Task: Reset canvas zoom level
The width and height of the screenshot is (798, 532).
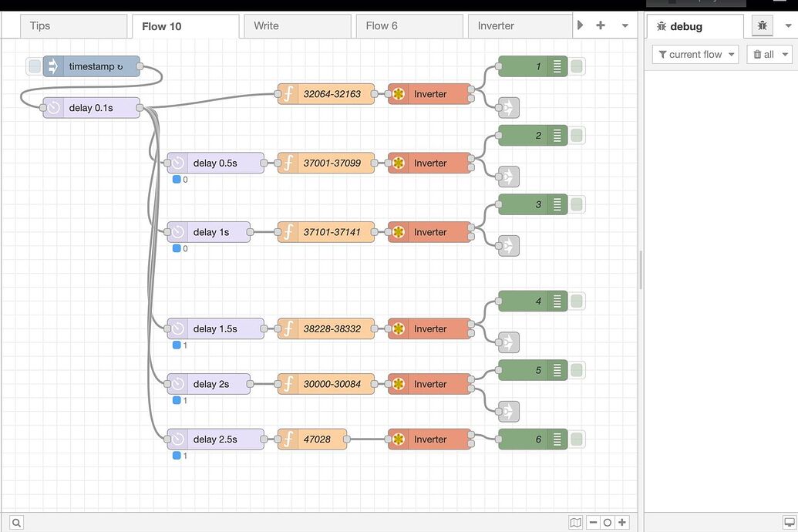Action: click(607, 522)
